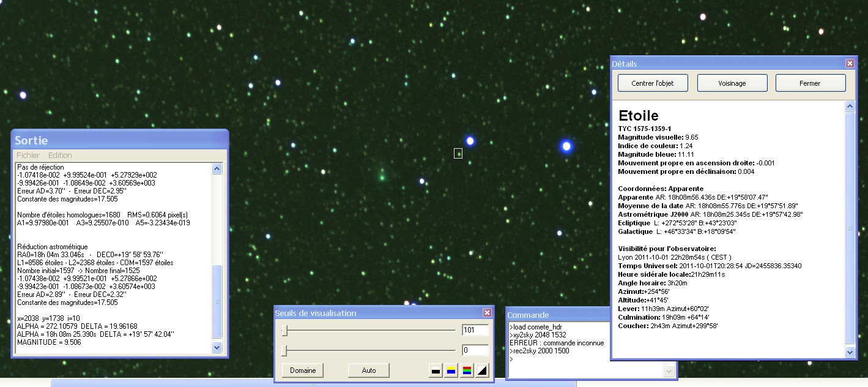Click the Sortie window title bar
The image size is (868, 387).
pos(120,140)
